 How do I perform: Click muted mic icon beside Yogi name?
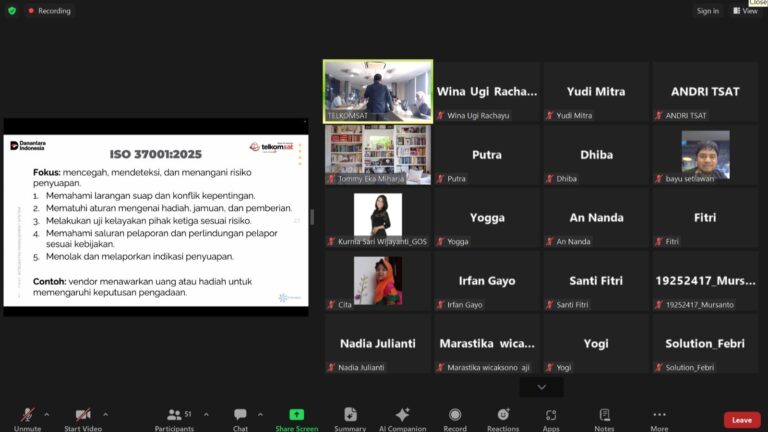pos(550,367)
